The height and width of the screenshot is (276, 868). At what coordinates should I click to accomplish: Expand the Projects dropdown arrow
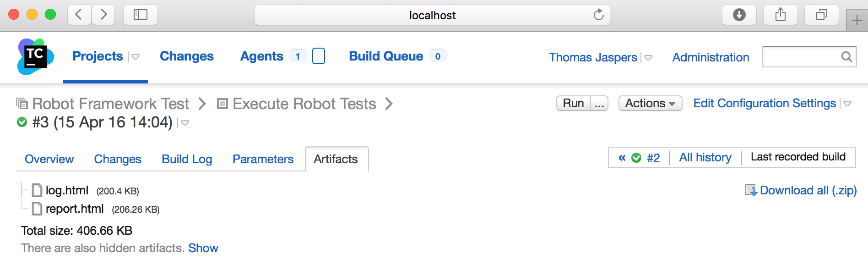(x=136, y=57)
